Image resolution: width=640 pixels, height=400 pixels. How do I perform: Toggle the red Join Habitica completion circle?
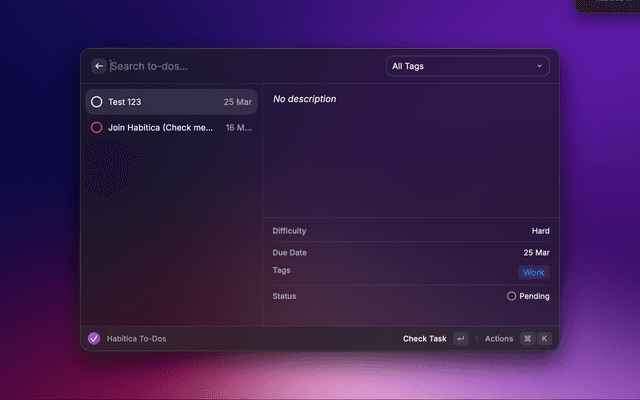point(96,128)
